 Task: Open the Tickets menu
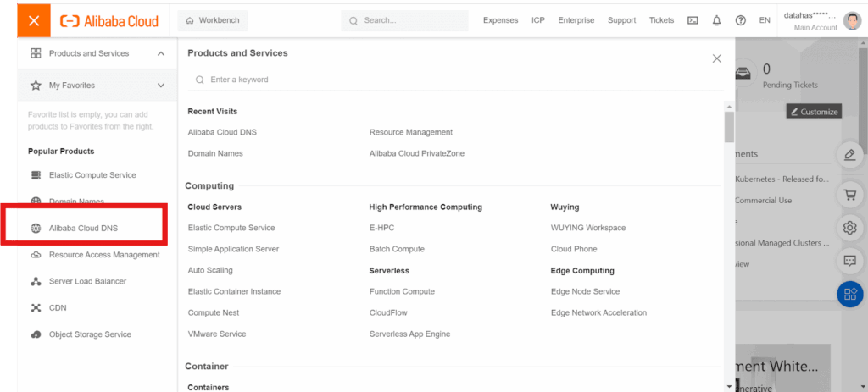tap(661, 20)
